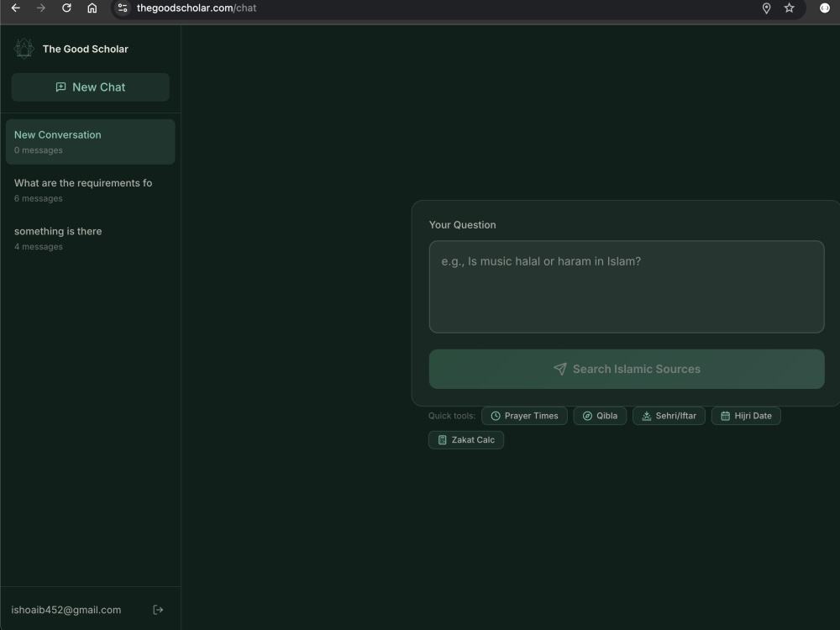The height and width of the screenshot is (630, 840).
Task: Go to browser home icon
Action: [92, 8]
